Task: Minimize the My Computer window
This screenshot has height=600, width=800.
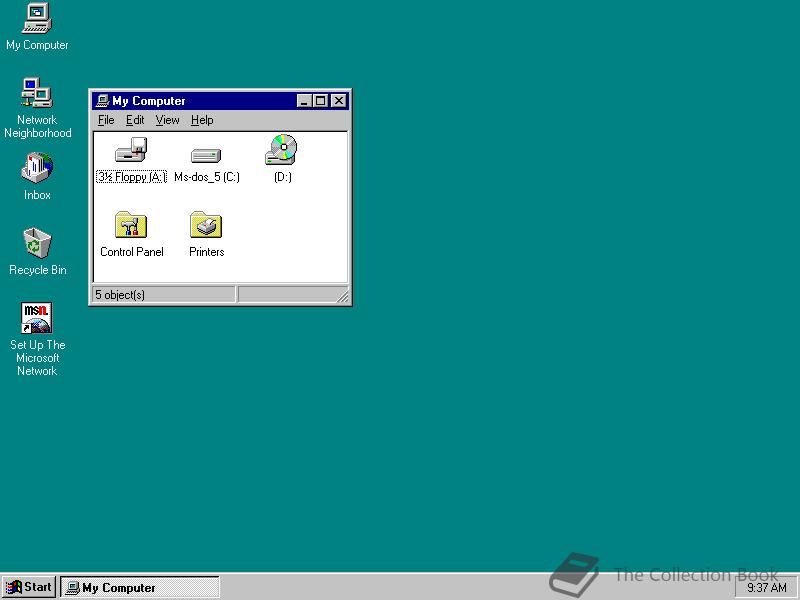Action: tap(304, 101)
